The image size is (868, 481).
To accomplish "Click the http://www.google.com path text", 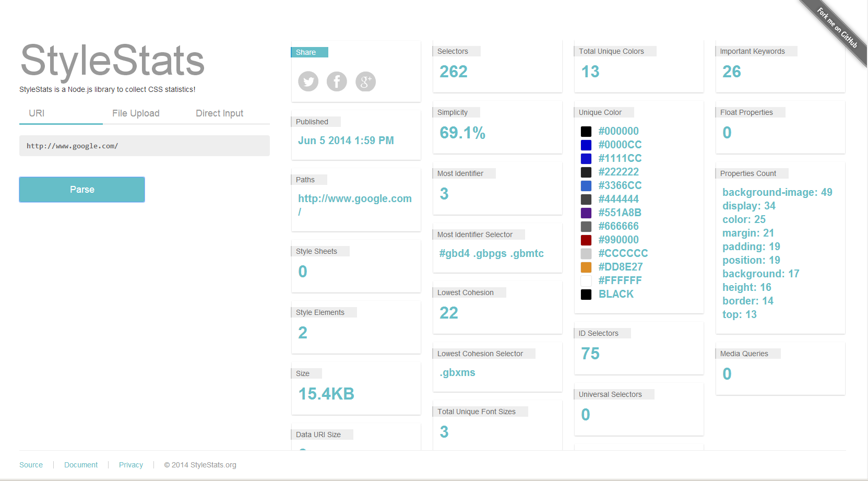I will point(355,205).
